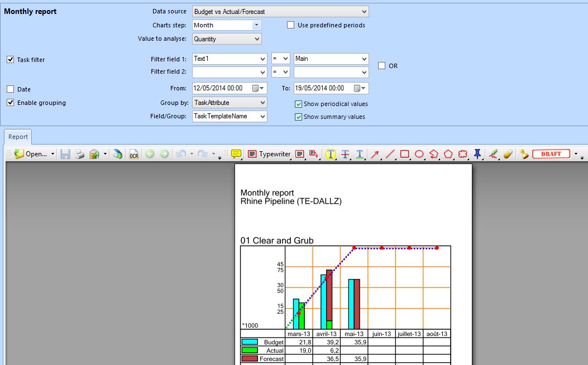Enable Use predefined periods checkbox

tap(290, 25)
